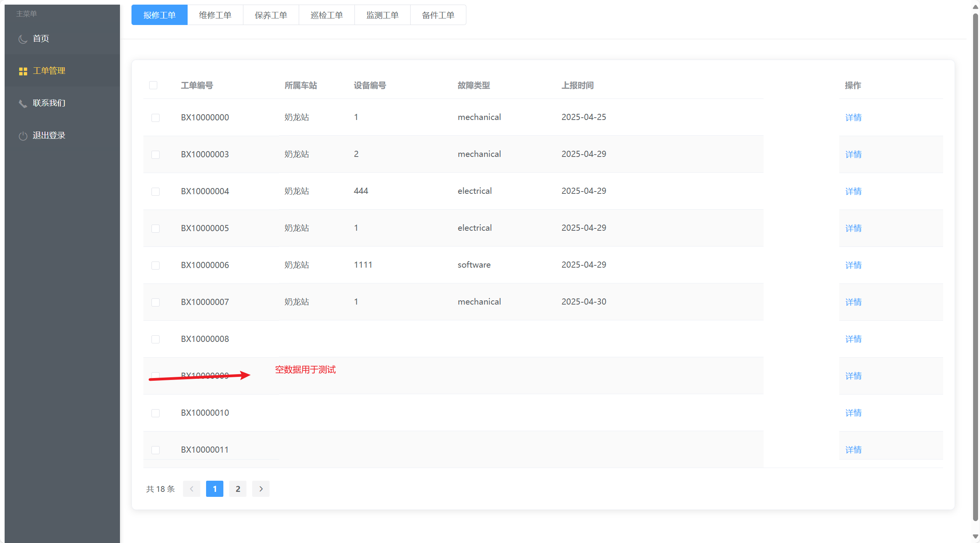Click the phone icon for 联系我们

(23, 103)
